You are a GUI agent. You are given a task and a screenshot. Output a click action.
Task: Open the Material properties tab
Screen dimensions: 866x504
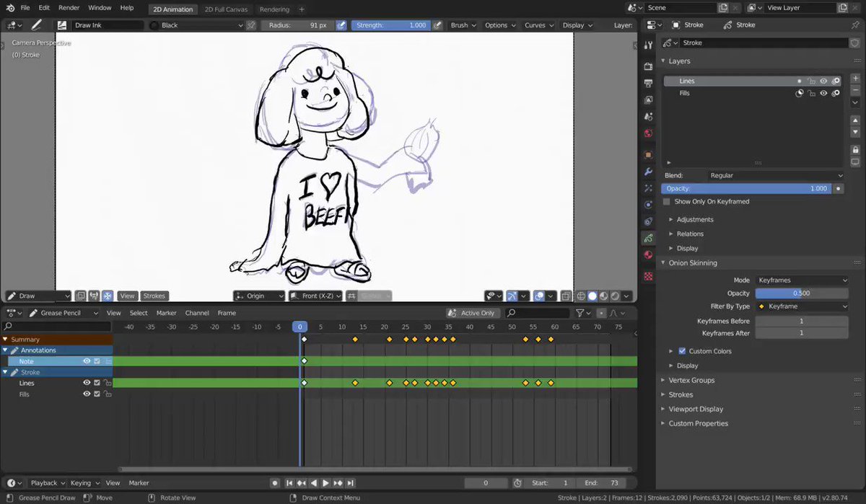pyautogui.click(x=648, y=255)
